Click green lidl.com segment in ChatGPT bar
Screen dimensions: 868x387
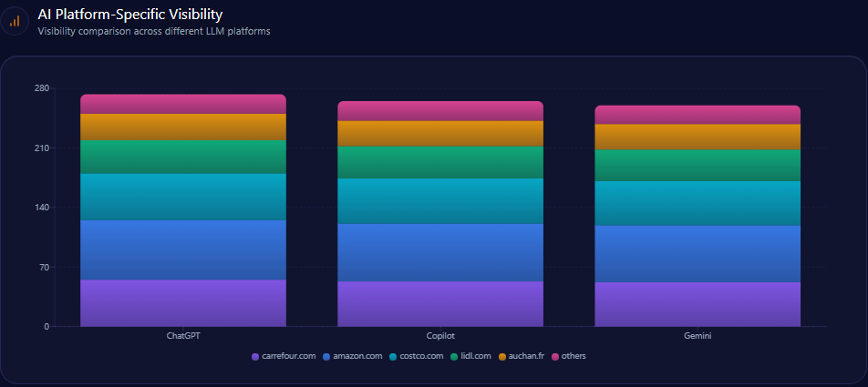(x=183, y=157)
